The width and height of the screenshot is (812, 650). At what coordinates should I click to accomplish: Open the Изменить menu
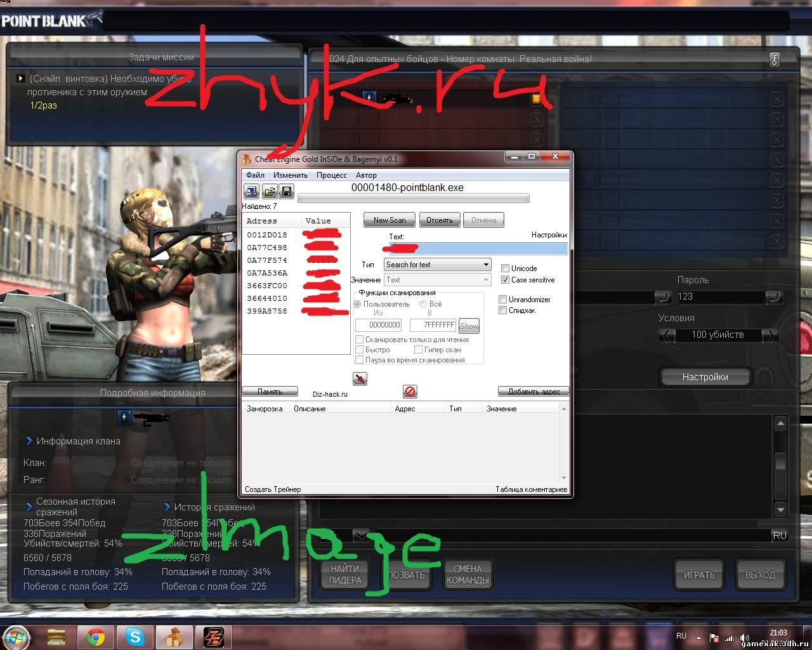[x=291, y=175]
